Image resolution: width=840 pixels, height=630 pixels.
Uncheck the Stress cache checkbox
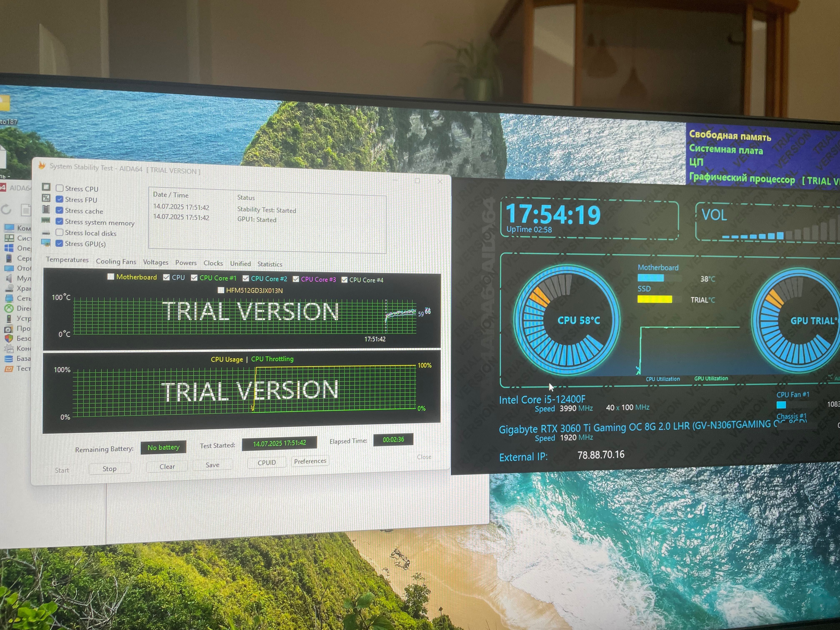pos(60,210)
